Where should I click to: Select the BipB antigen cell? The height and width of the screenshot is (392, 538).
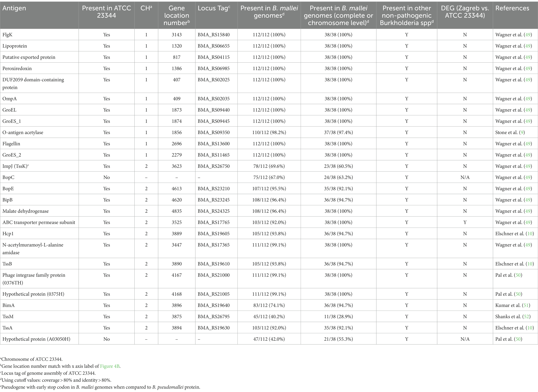pyautogui.click(x=39, y=200)
